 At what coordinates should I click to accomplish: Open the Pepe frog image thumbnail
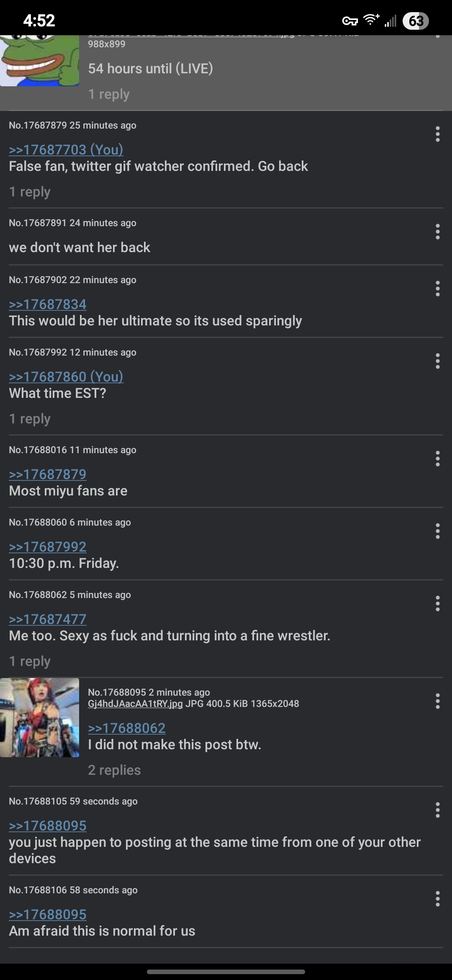[39, 61]
